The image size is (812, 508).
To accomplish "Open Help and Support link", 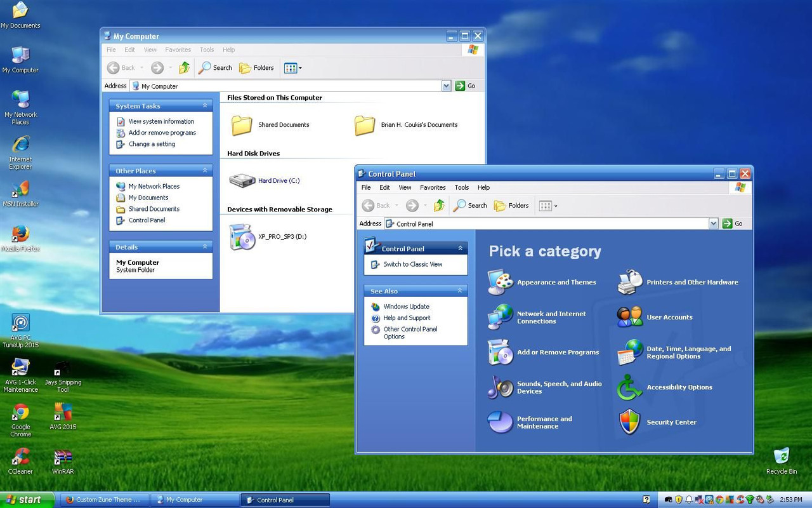I will click(407, 318).
